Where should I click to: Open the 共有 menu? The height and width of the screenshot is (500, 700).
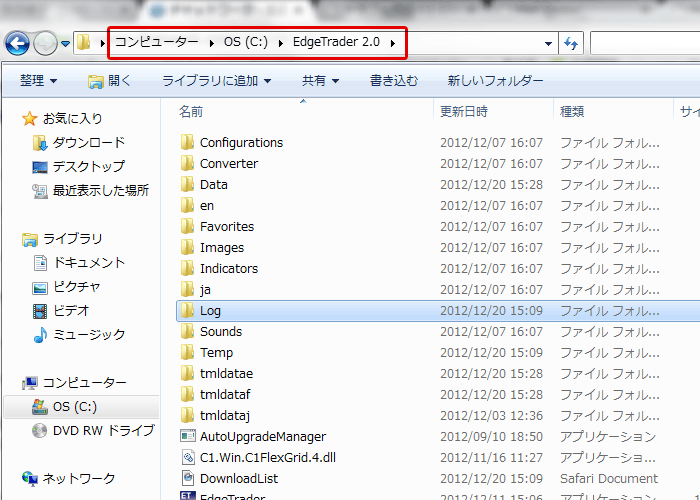pyautogui.click(x=321, y=81)
